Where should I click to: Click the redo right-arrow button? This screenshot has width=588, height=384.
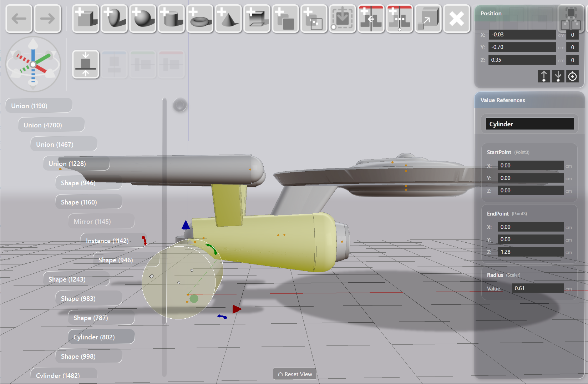(x=47, y=19)
